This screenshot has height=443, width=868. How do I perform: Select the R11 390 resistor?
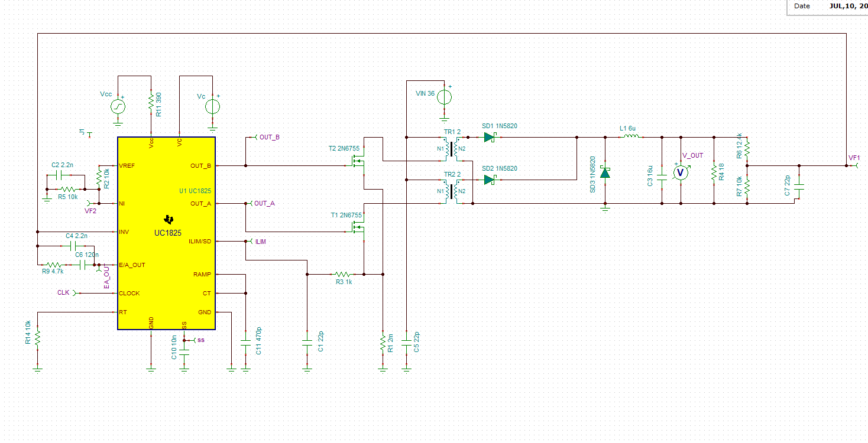point(151,102)
